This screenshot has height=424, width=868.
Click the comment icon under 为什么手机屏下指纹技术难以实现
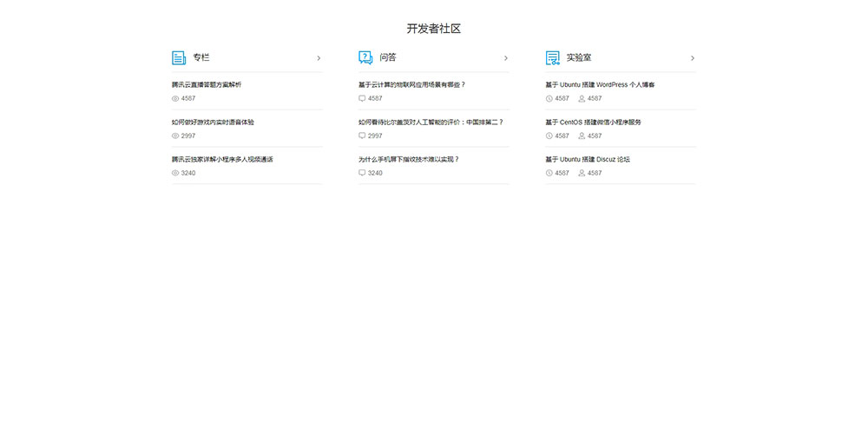pos(362,173)
